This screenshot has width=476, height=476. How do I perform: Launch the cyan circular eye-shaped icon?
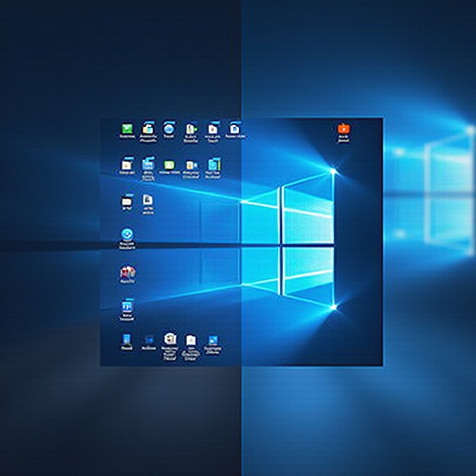pyautogui.click(x=127, y=234)
